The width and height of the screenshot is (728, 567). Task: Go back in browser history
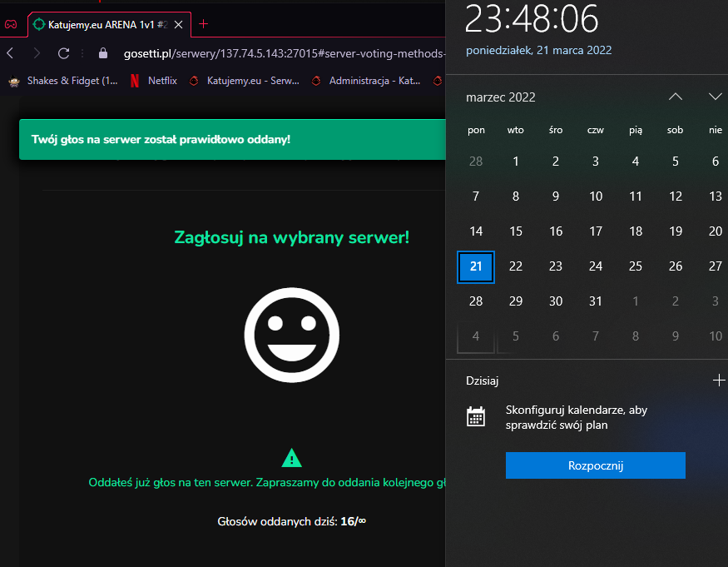10,53
